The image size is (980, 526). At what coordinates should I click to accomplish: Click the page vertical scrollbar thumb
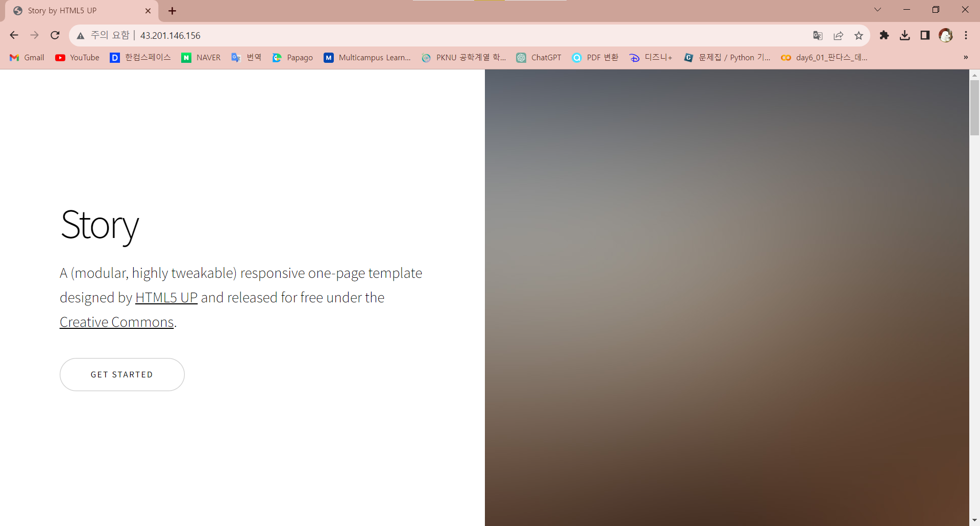(974, 108)
